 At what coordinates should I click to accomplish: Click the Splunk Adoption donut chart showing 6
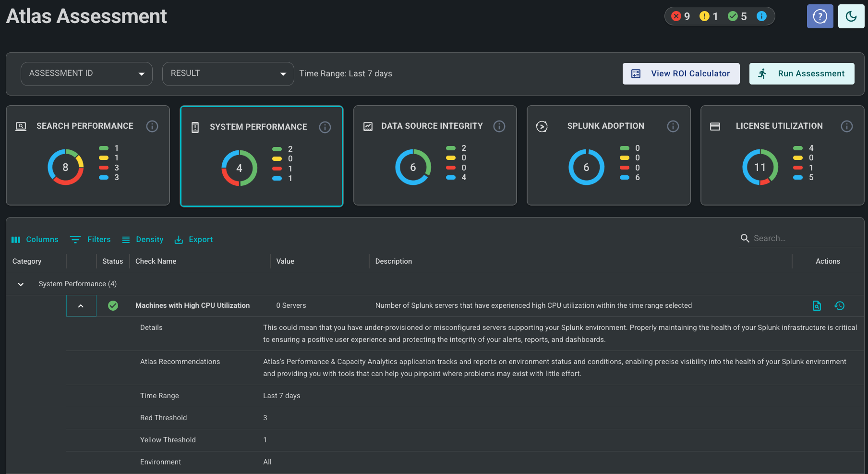pos(586,167)
